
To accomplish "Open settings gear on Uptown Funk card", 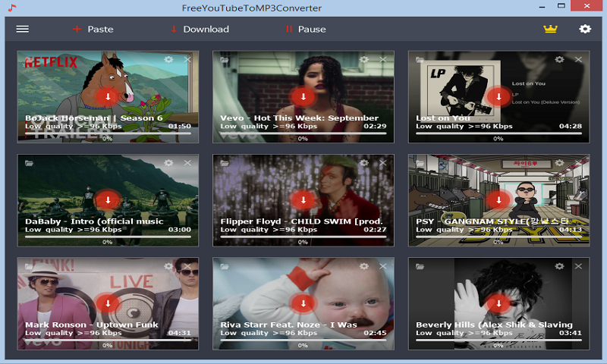I will [x=168, y=266].
